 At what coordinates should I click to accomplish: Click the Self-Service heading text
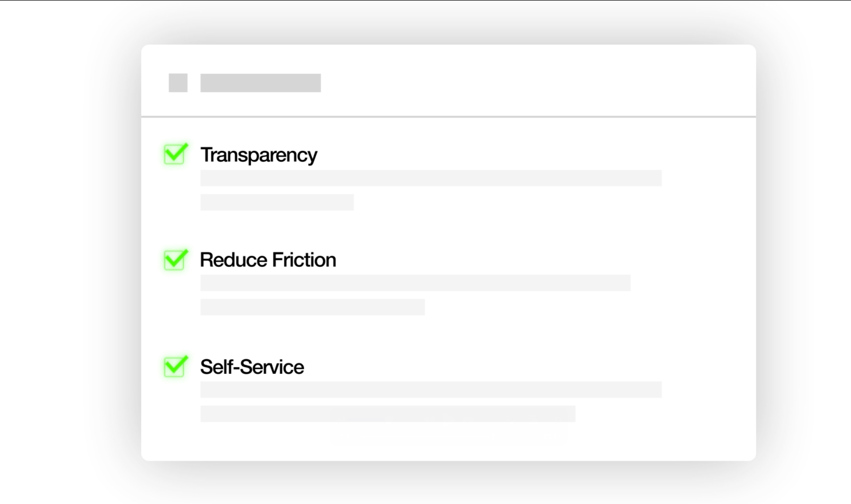click(252, 367)
